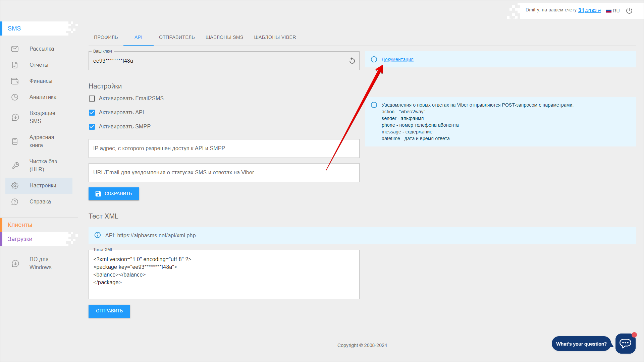Uncheck the Активировать API checkbox
Viewport: 644px width, 362px height.
click(92, 113)
